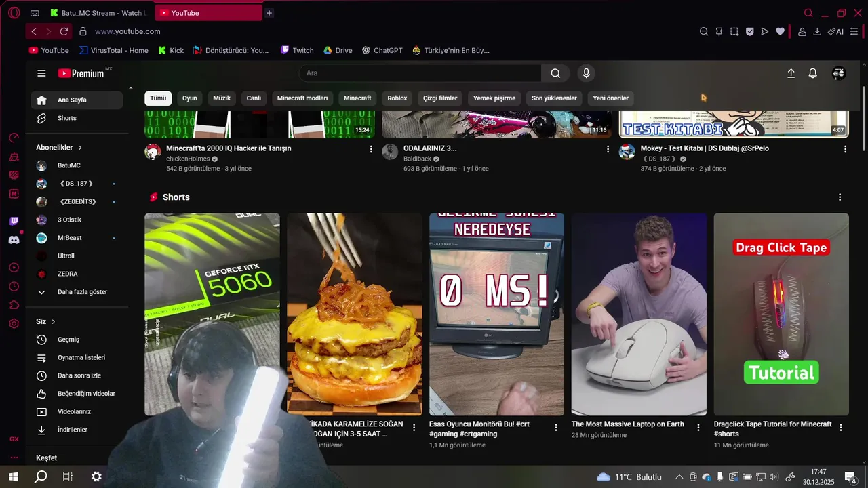Screen dimensions: 868x488
Task: Open Opera main menu logo
Action: click(x=14, y=13)
